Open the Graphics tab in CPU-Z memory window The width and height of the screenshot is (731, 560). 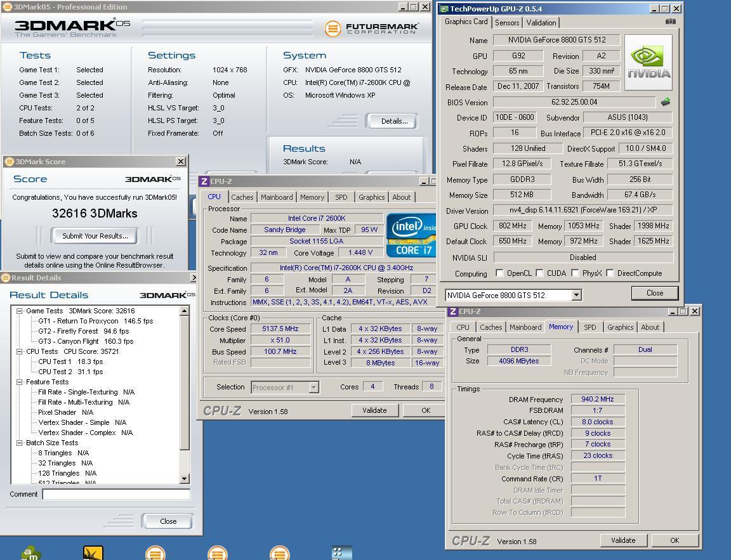(620, 327)
